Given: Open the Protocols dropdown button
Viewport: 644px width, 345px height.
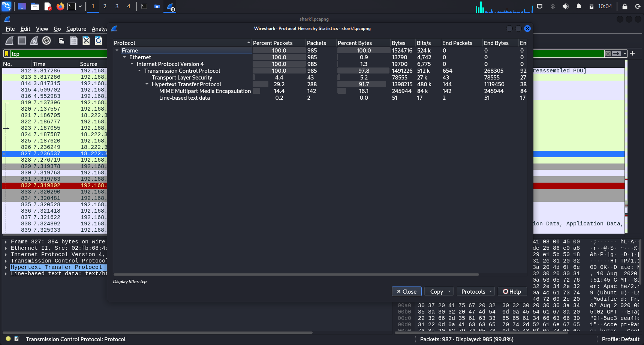Looking at the screenshot, I should click(477, 291).
